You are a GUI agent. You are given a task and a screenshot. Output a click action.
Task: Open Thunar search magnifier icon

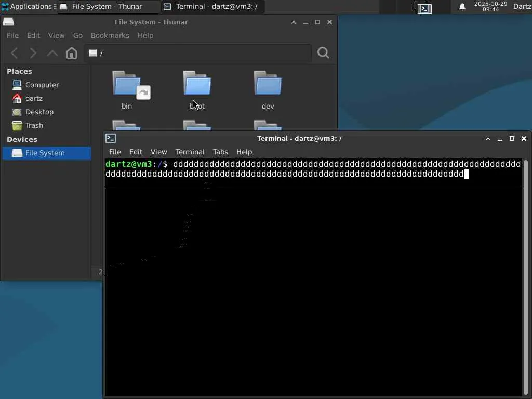click(x=323, y=52)
